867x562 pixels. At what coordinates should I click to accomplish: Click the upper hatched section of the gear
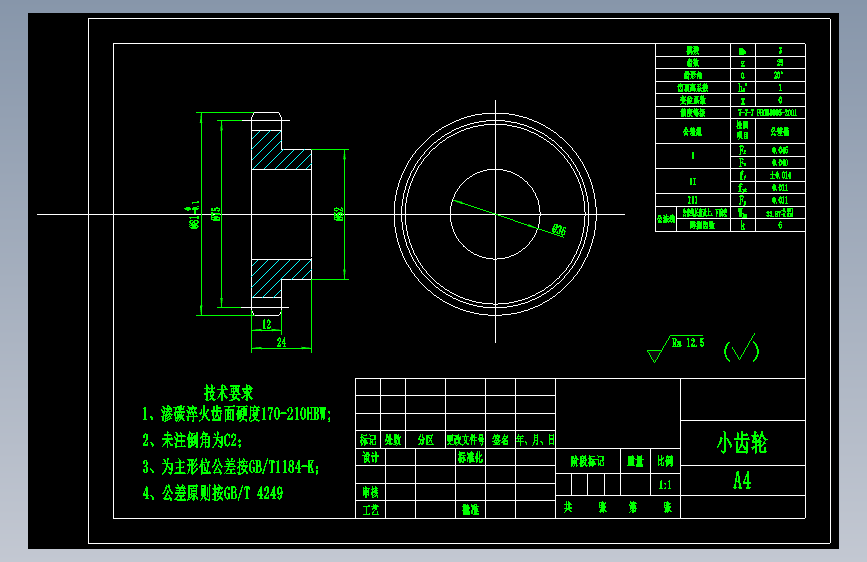tap(279, 152)
